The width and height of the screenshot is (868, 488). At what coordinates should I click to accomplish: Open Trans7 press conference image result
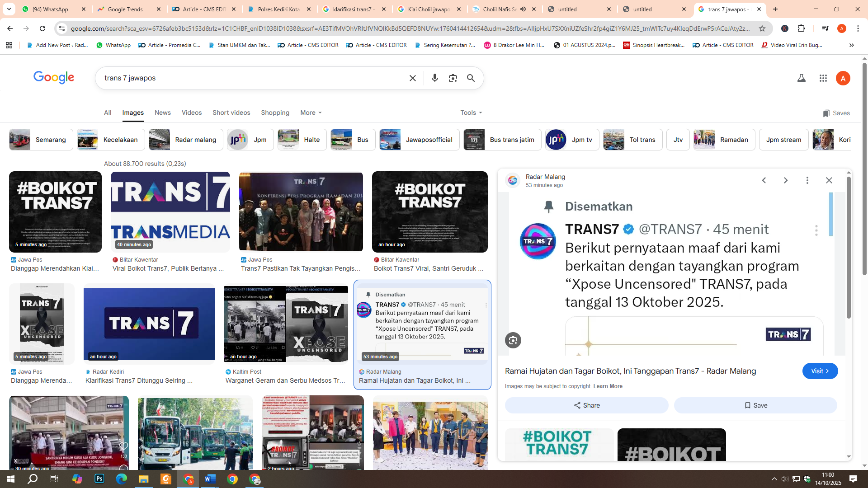301,212
